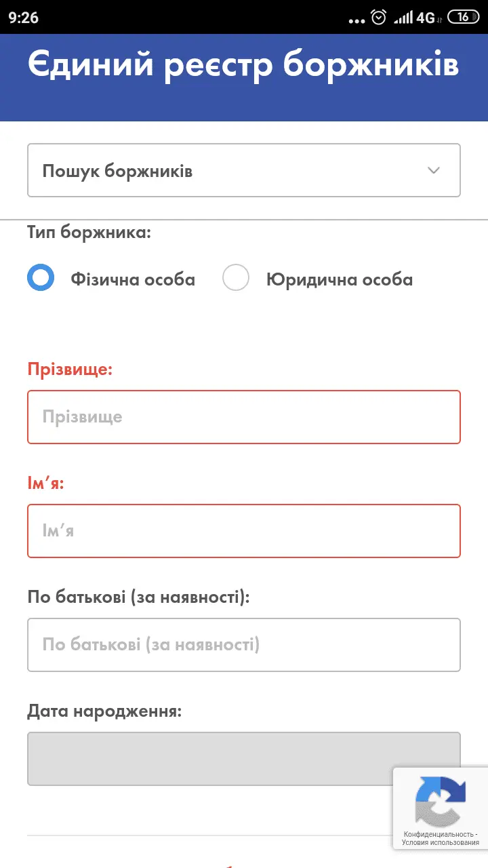Click the Прізвище input field
488x868 pixels.
244,417
